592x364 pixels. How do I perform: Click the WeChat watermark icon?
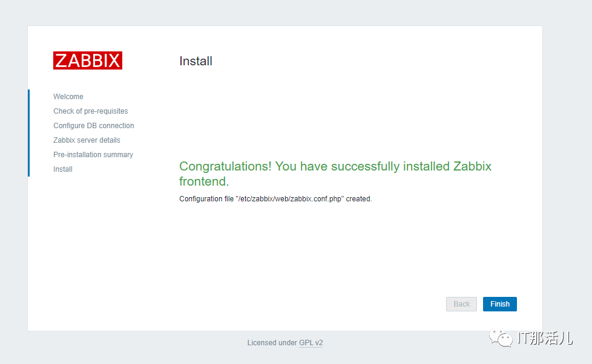pyautogui.click(x=501, y=337)
